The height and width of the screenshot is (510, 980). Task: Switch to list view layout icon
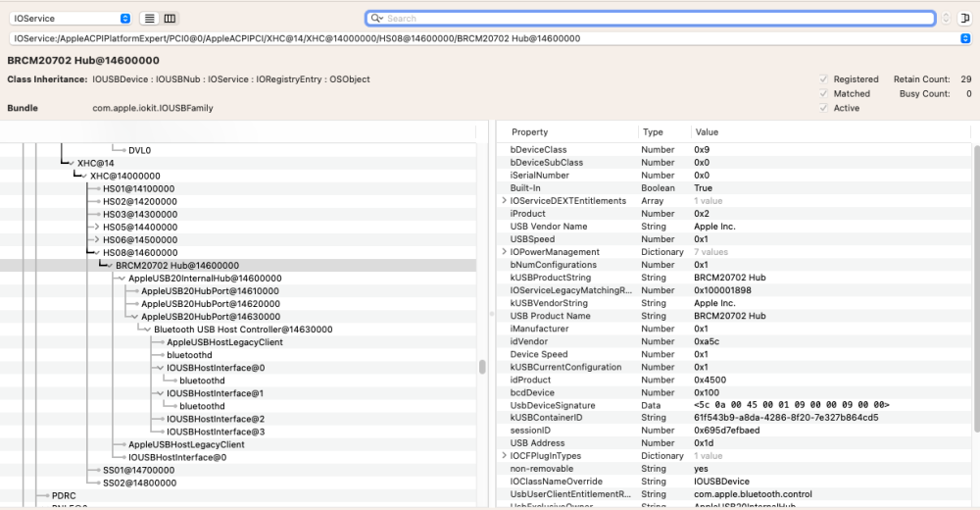click(149, 19)
